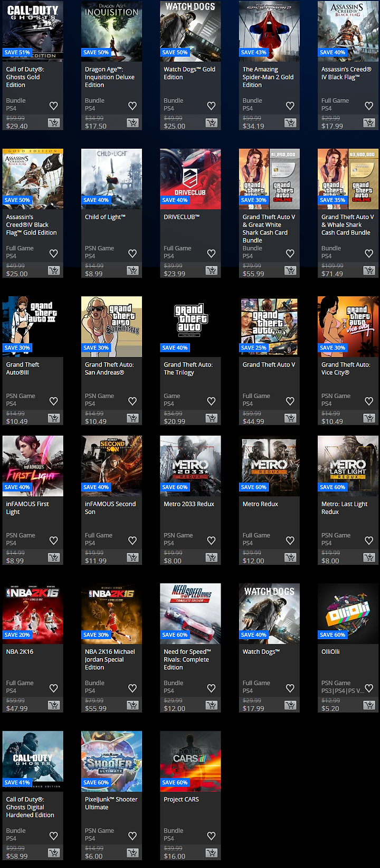This screenshot has height=868, width=380.
Task: Open Metro: Last Light Redux title
Action: [345, 508]
